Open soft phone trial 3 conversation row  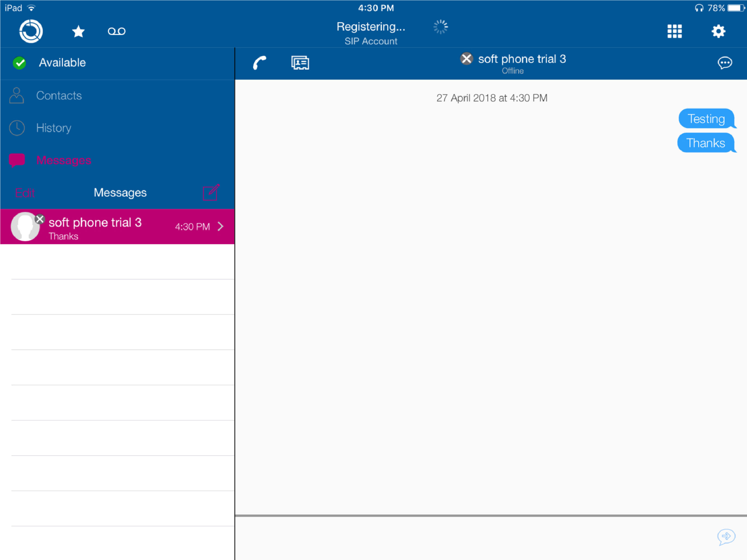click(x=117, y=227)
